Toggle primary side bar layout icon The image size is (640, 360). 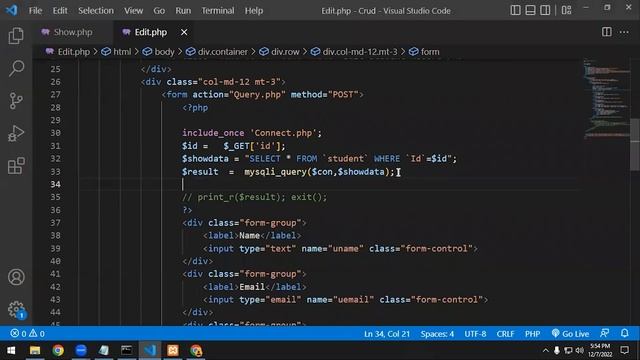coord(516,10)
